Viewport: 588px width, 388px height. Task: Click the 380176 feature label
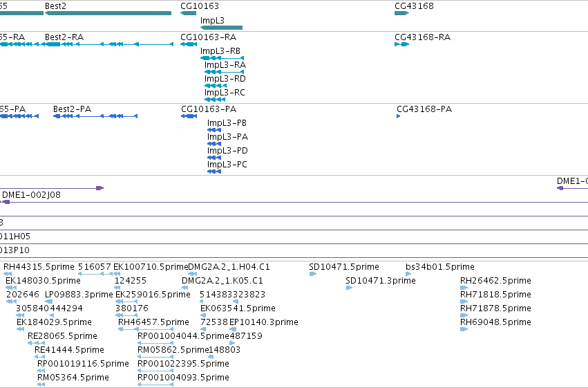(x=131, y=308)
